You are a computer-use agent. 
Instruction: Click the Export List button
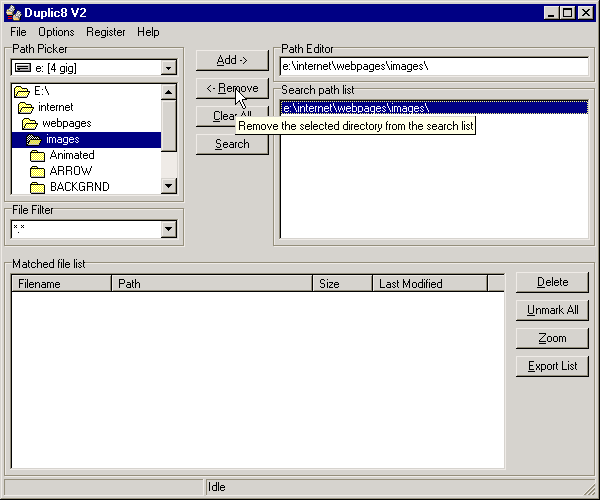[552, 366]
